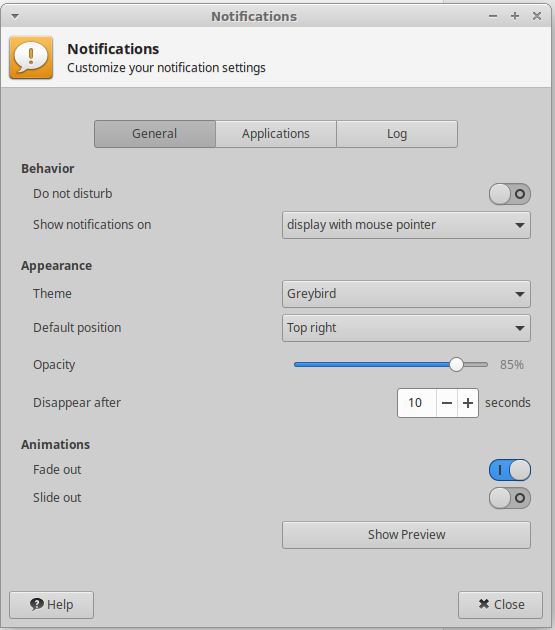The width and height of the screenshot is (555, 630).
Task: Disable the Fade out animation switch
Action: pos(510,470)
